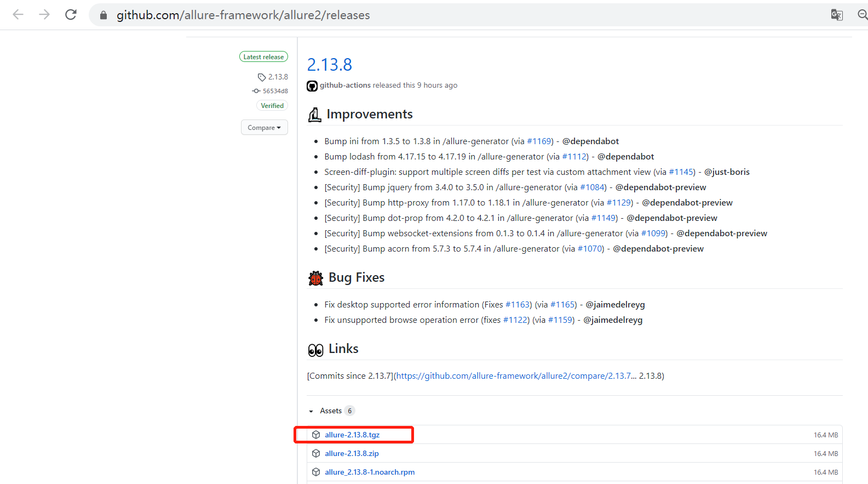The image size is (868, 484).
Task: Open commit 56534d8
Action: [x=275, y=91]
